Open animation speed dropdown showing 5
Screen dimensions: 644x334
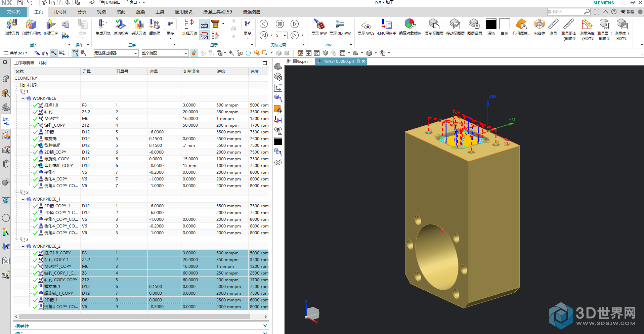(281, 35)
